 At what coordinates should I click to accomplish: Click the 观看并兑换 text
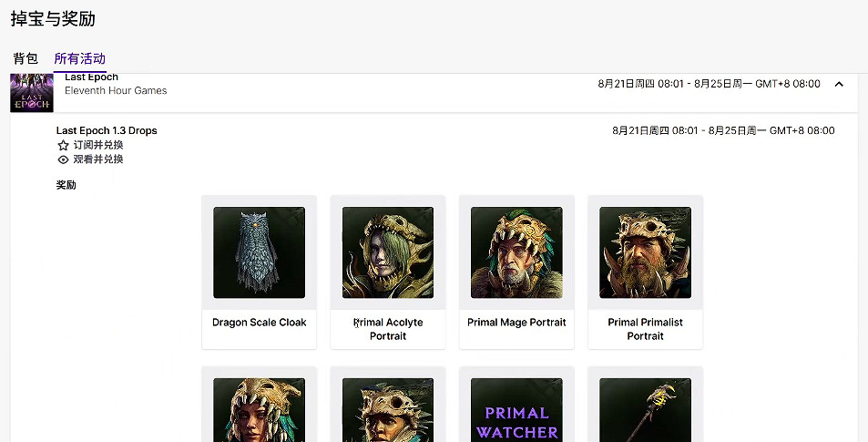(98, 159)
